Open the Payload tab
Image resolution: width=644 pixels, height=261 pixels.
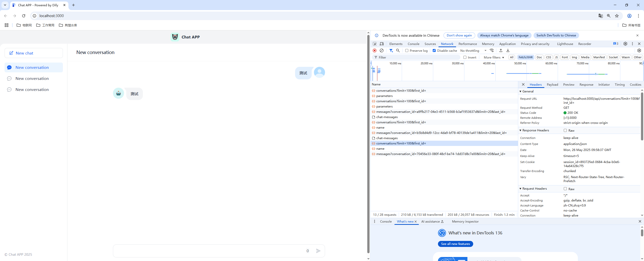[552, 84]
